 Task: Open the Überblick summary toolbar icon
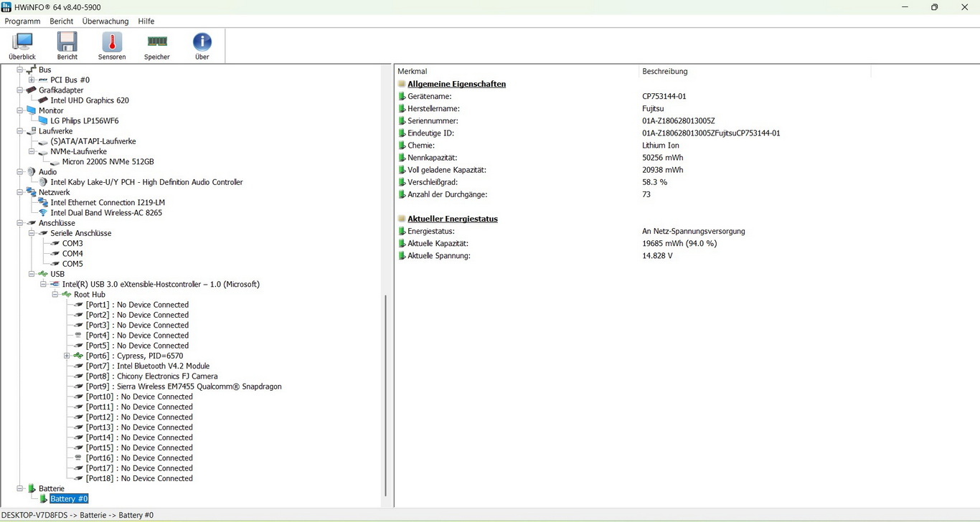[x=22, y=46]
